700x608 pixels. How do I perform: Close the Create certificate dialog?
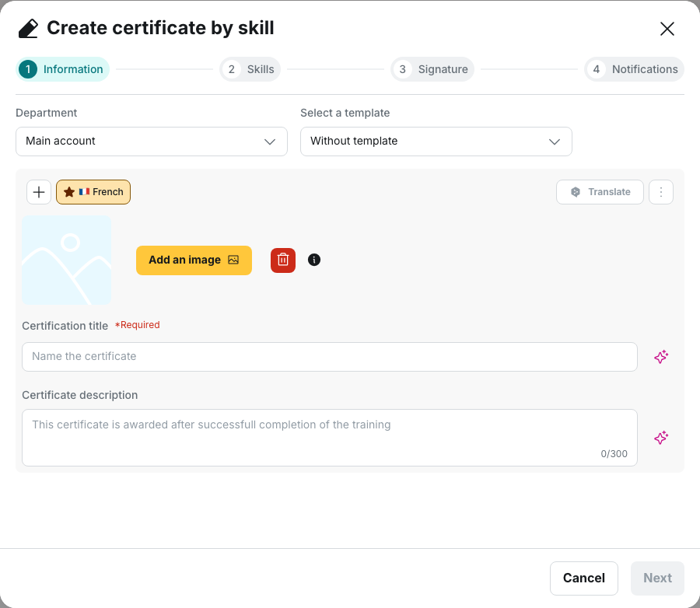click(x=667, y=29)
